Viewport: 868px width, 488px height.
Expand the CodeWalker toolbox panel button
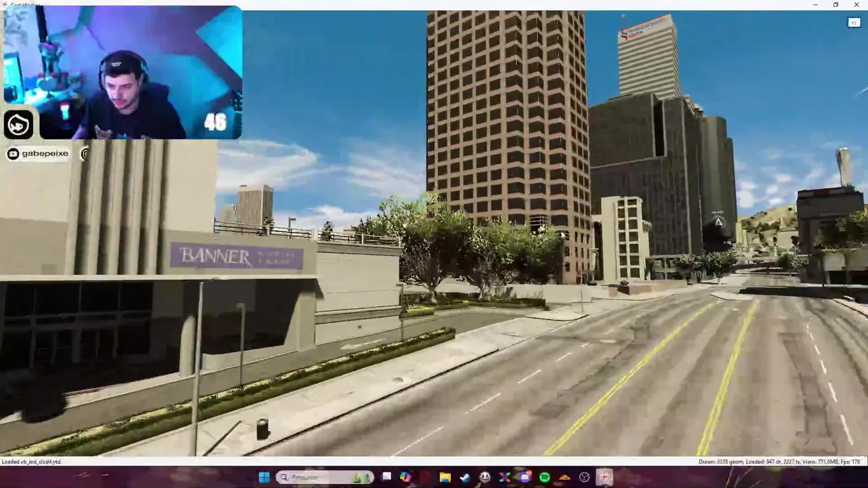tap(854, 22)
